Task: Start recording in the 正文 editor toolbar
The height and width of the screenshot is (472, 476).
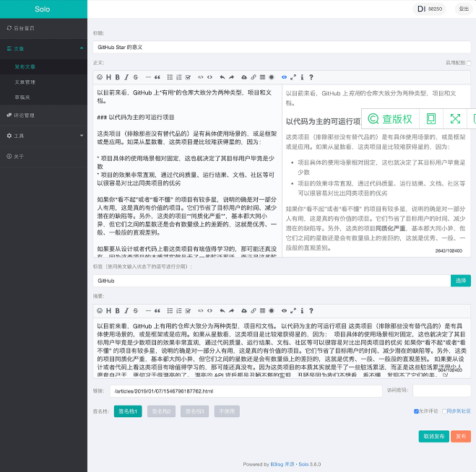Action: point(272,77)
